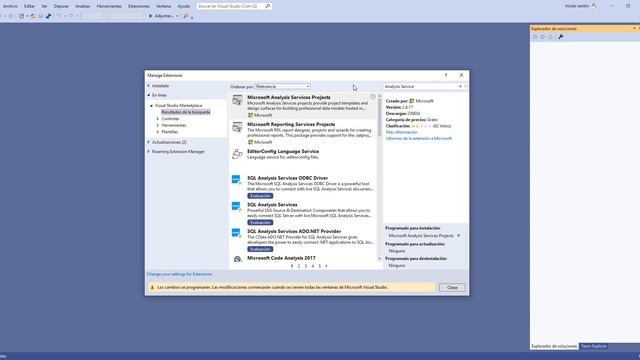This screenshot has width=640, height=360.
Task: Expand the Plantillas node
Action: [x=158, y=132]
